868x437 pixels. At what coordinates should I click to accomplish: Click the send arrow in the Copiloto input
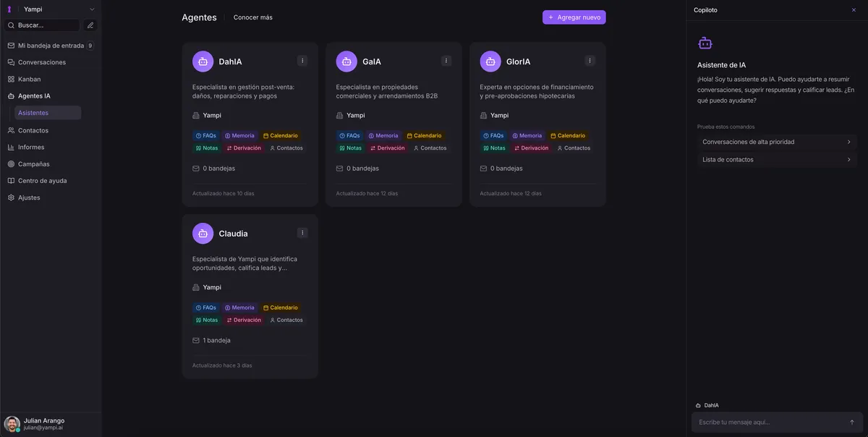tap(852, 422)
